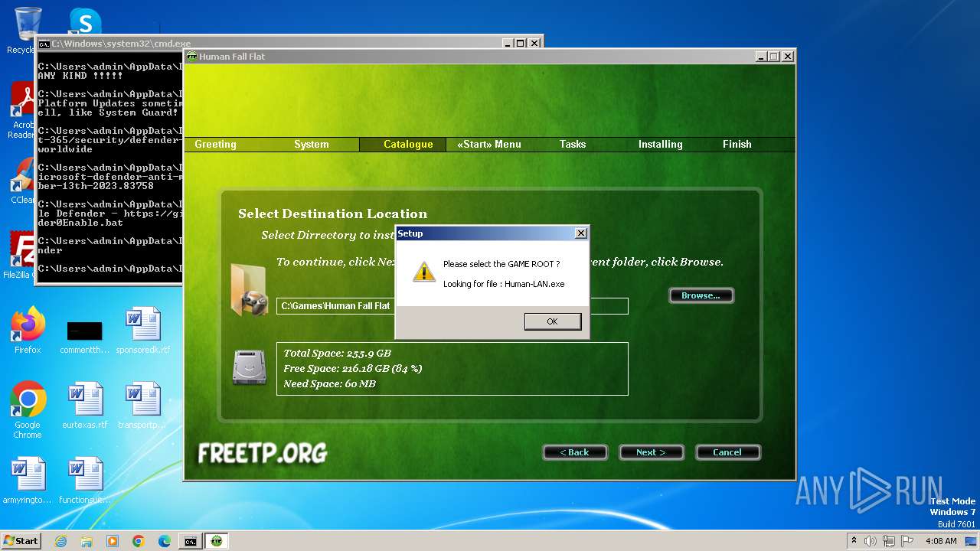The image size is (980, 551).
Task: Switch to Human Fall Flat installer taskbar button
Action: tap(217, 541)
